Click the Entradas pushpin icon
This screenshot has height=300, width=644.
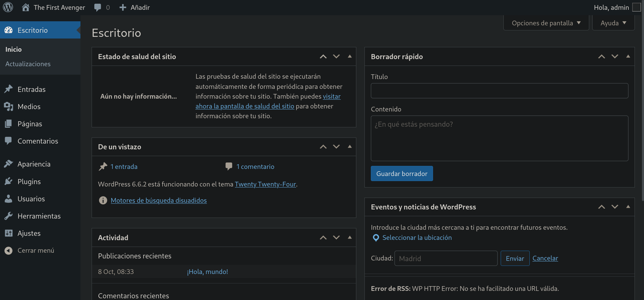point(8,89)
